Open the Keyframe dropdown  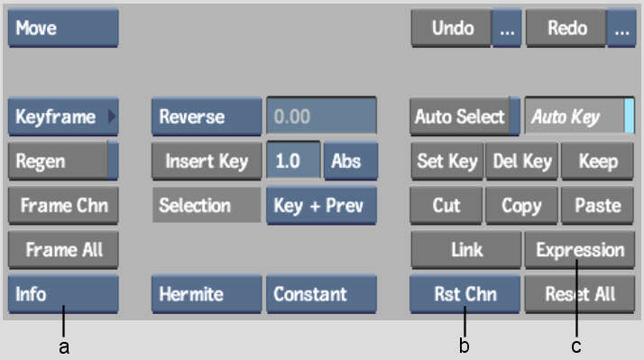(63, 116)
